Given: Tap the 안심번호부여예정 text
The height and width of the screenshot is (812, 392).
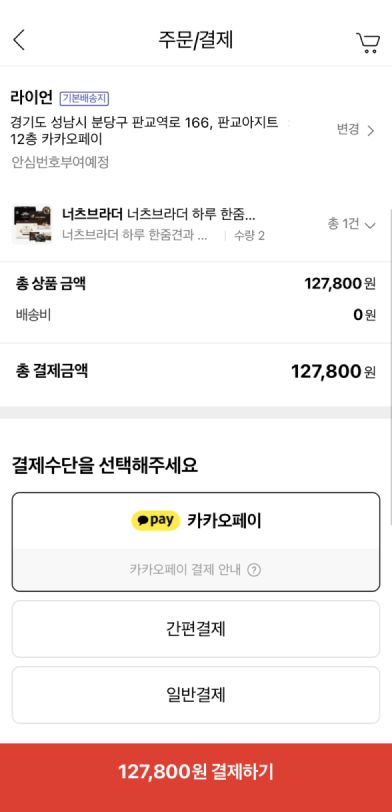Looking at the screenshot, I should point(60,163).
